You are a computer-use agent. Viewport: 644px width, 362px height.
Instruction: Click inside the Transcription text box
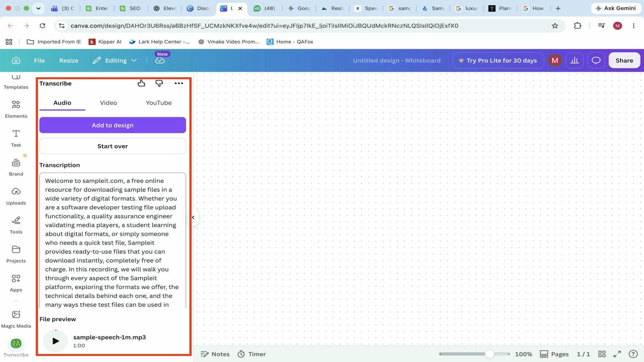113,241
